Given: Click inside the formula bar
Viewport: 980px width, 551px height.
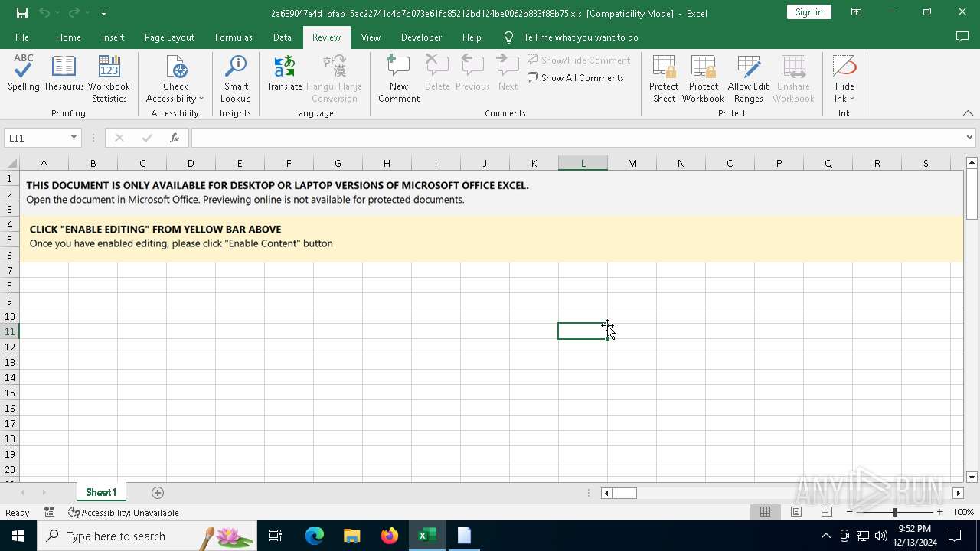Looking at the screenshot, I should [577, 138].
